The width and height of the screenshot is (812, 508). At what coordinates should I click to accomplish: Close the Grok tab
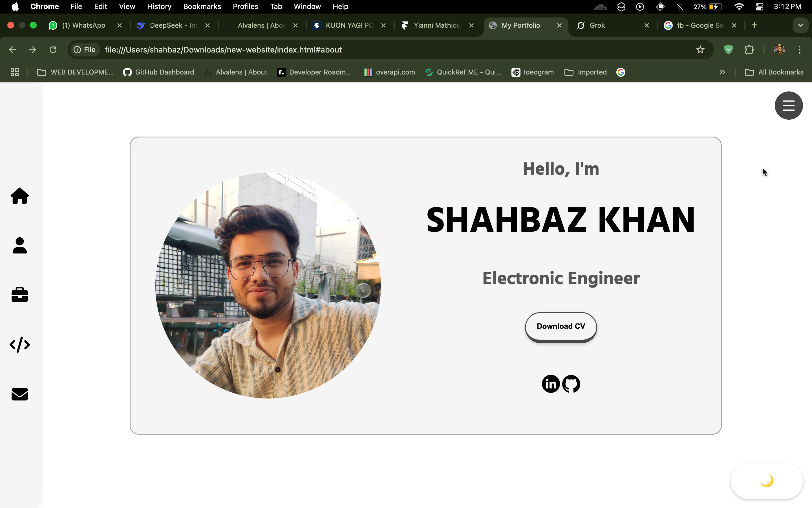point(646,25)
